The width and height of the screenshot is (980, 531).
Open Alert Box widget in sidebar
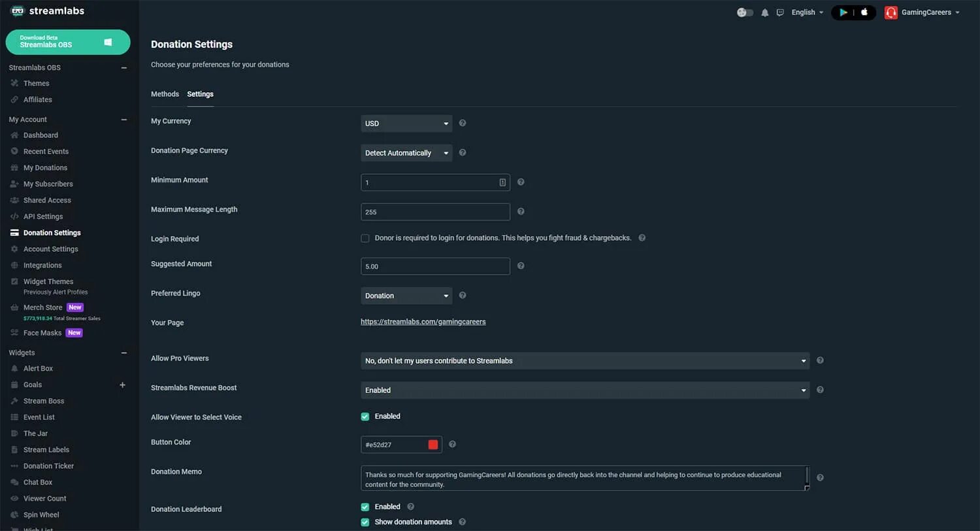click(38, 369)
